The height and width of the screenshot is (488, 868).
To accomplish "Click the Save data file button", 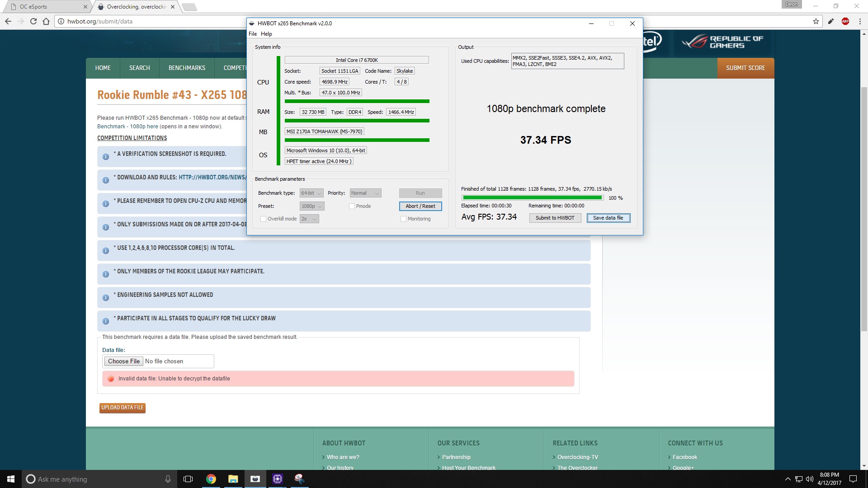I will click(608, 218).
